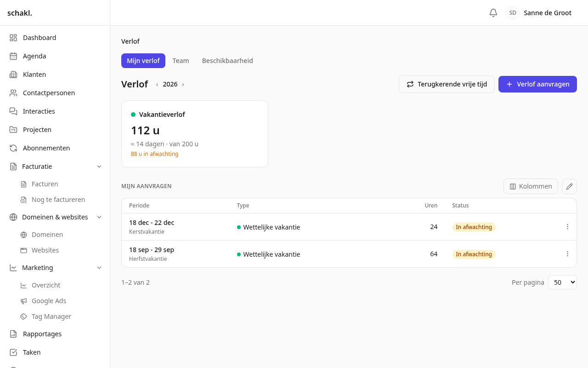Collapse the Marketing section chevron
The height and width of the screenshot is (368, 588).
pyautogui.click(x=99, y=268)
